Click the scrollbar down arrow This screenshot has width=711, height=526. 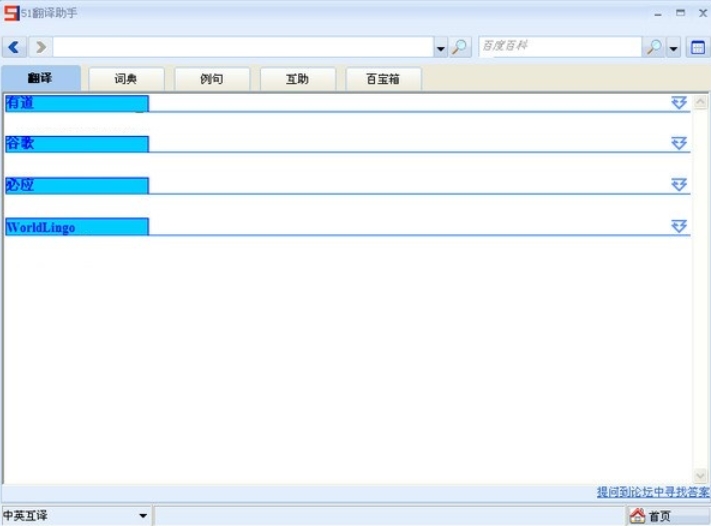point(700,476)
